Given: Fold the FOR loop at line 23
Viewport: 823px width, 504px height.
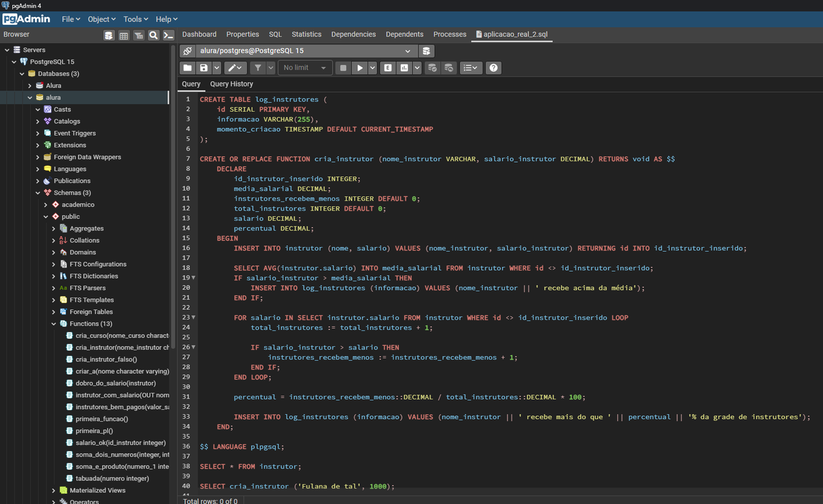Looking at the screenshot, I should click(x=193, y=317).
